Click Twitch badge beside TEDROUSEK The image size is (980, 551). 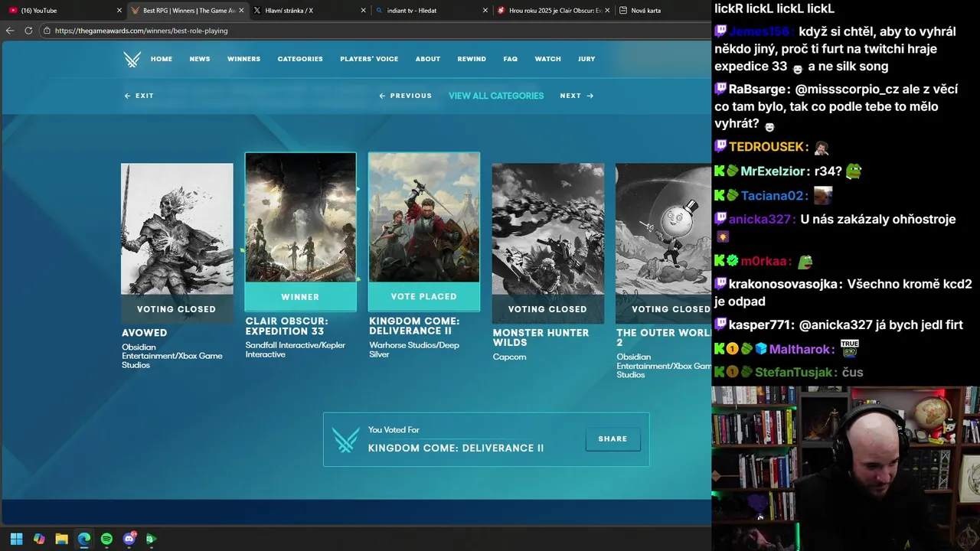tap(720, 147)
